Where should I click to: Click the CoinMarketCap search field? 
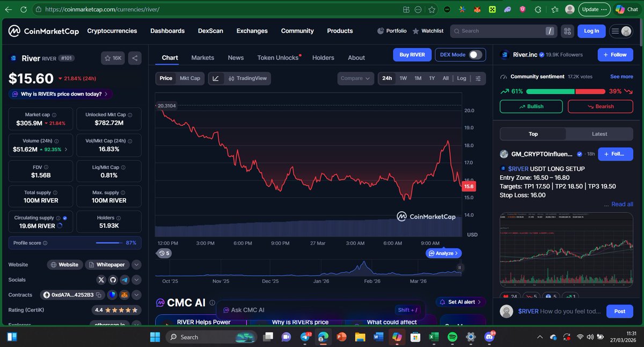(503, 31)
